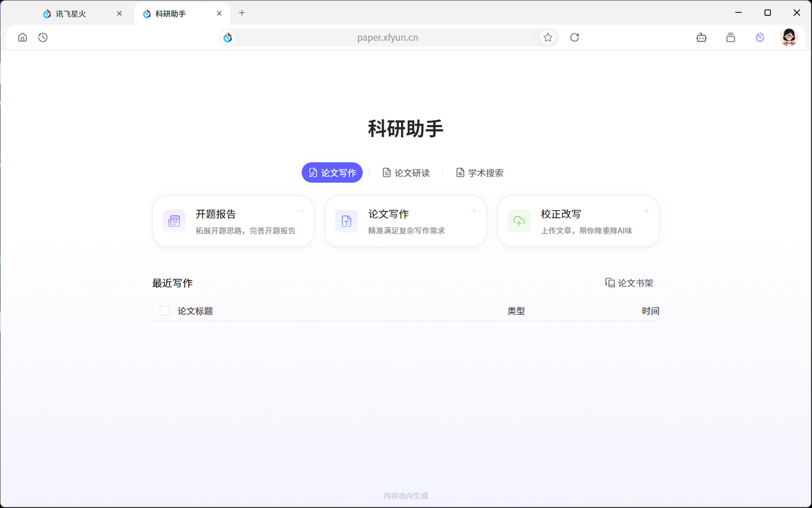This screenshot has height=508, width=812.
Task: Expand the 校正改写 card arrow
Action: 646,210
